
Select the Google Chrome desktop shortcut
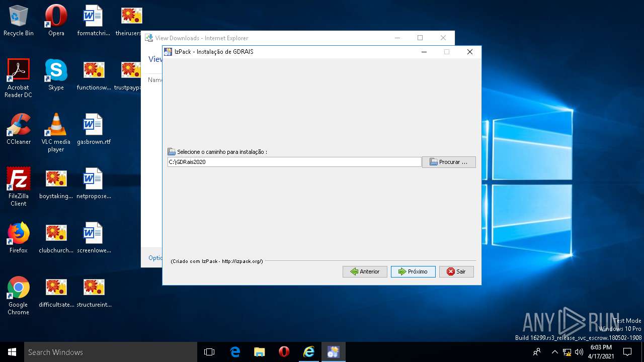pos(19,295)
